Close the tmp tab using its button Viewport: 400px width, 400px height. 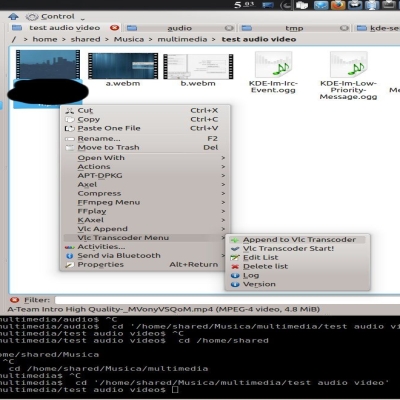coord(344,28)
